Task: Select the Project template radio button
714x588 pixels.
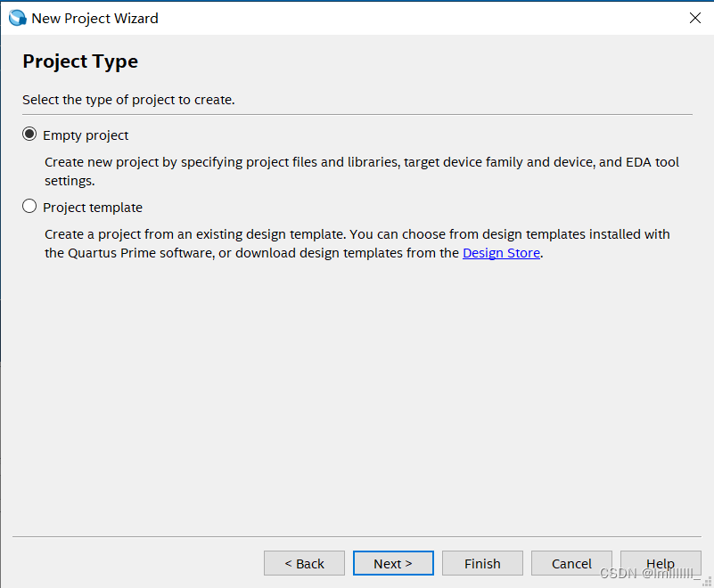Action: tap(29, 207)
